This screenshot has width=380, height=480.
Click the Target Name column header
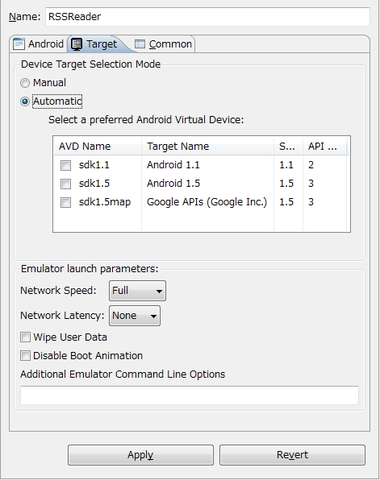(207, 146)
